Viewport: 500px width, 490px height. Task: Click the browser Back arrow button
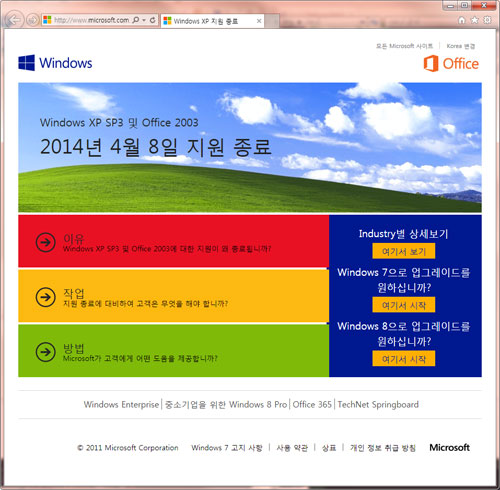point(14,20)
